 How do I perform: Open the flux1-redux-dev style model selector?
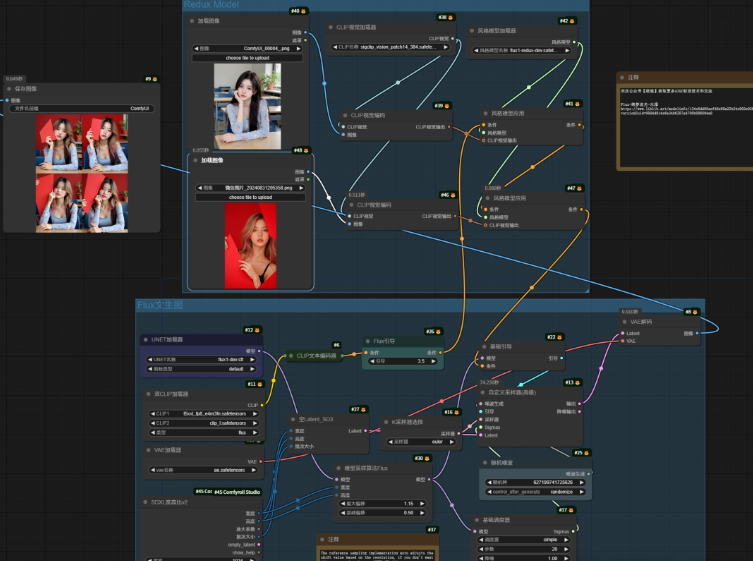click(521, 50)
